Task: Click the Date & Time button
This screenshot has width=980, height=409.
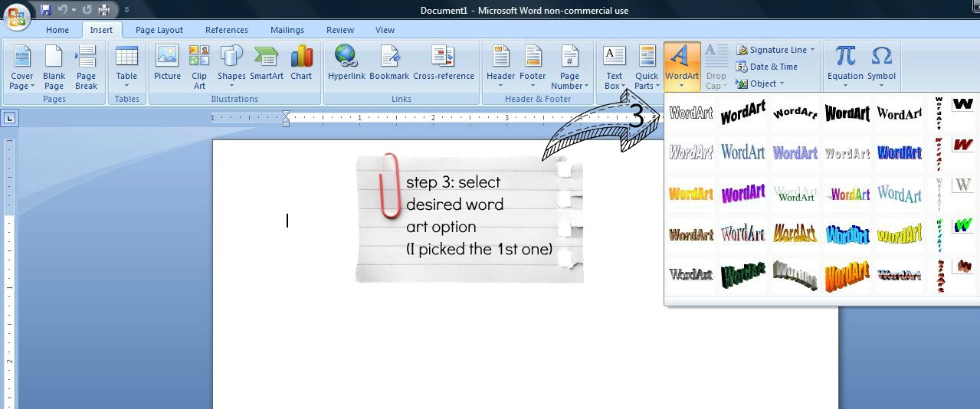Action: point(767,67)
